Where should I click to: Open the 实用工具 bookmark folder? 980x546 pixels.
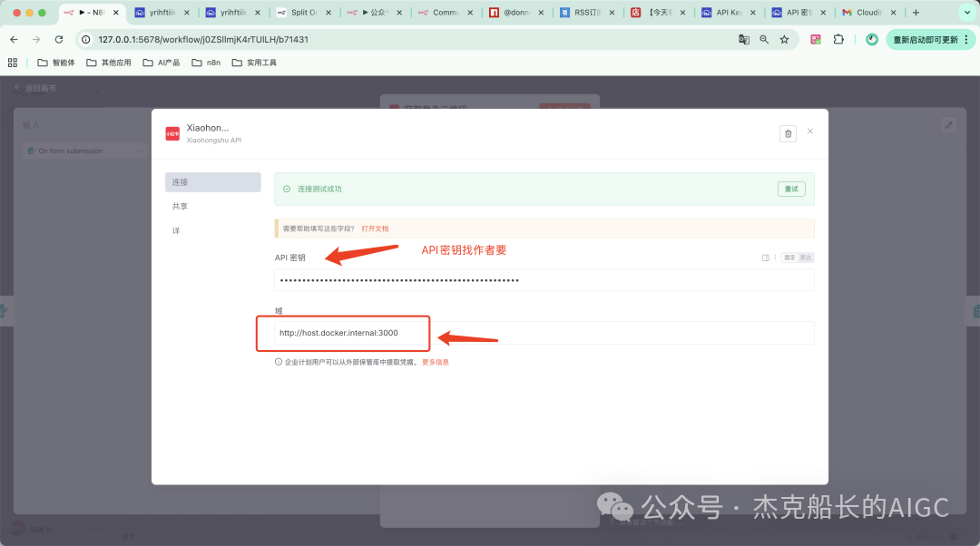[254, 63]
